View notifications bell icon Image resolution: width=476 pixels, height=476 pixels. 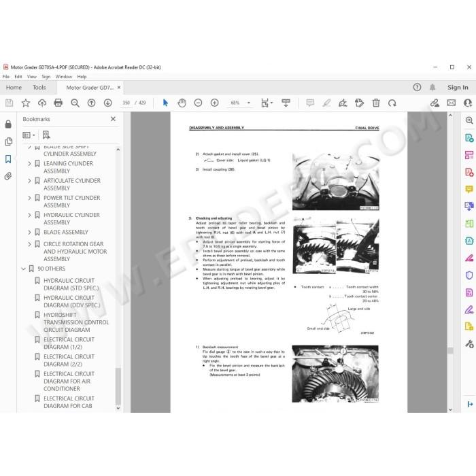click(x=432, y=88)
